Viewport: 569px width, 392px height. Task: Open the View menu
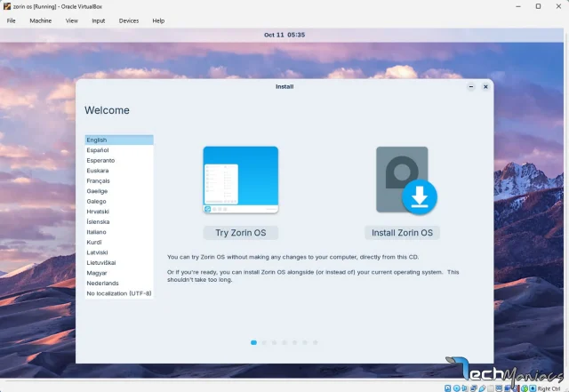pos(72,20)
